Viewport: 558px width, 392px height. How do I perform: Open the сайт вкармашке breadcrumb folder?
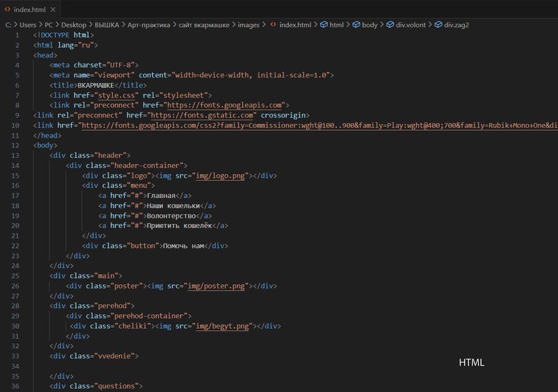(204, 25)
